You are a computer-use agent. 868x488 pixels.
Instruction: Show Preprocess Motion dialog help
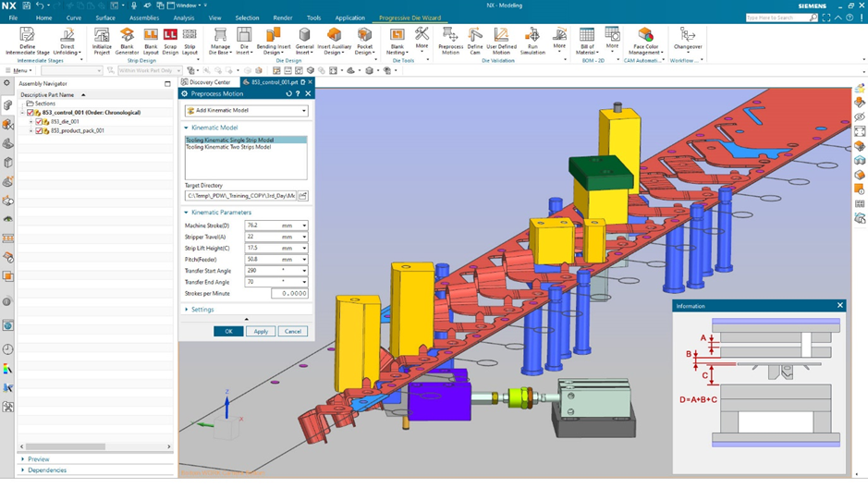(x=298, y=93)
